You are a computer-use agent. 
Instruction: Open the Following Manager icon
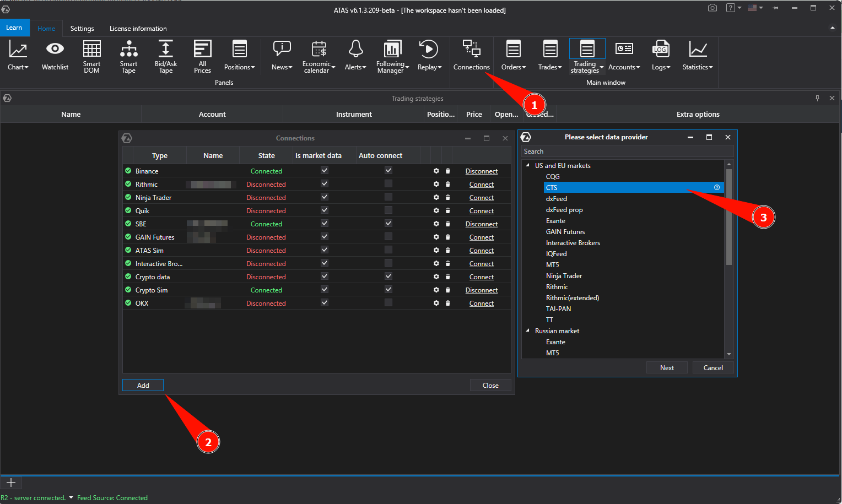click(x=393, y=49)
